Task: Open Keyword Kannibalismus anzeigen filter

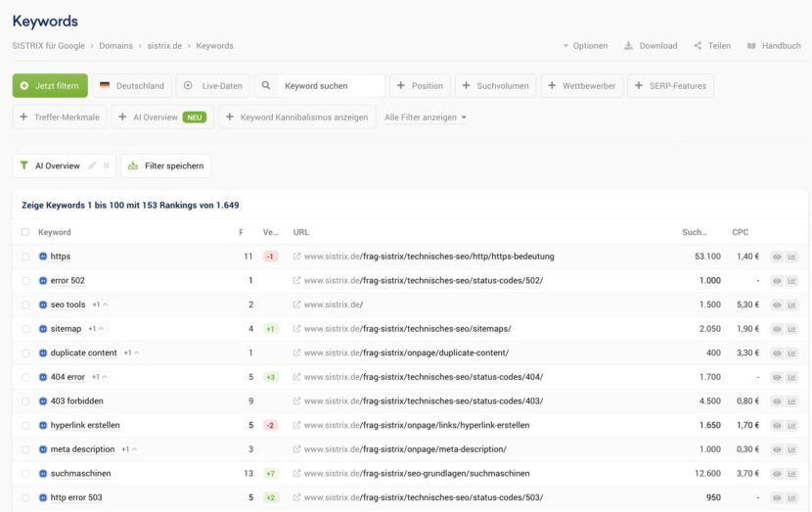Action: (297, 117)
